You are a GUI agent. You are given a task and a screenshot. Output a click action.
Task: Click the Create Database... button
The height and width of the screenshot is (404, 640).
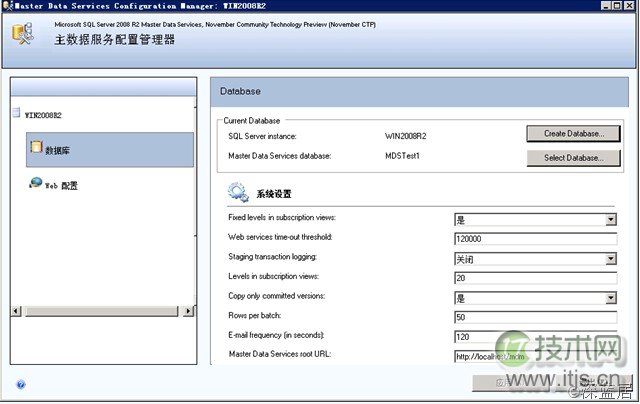(573, 133)
